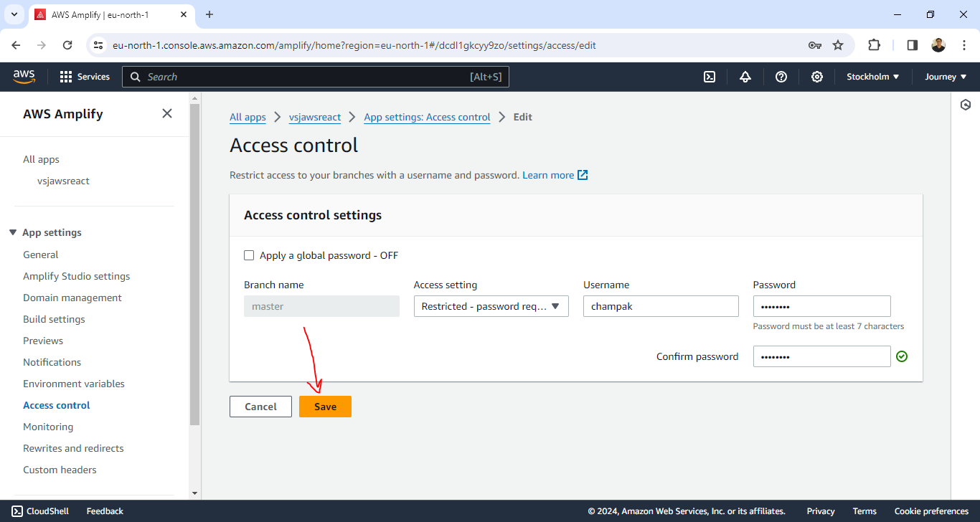Open the AWS support help icon
Image resolution: width=980 pixels, height=522 pixels.
(781, 77)
